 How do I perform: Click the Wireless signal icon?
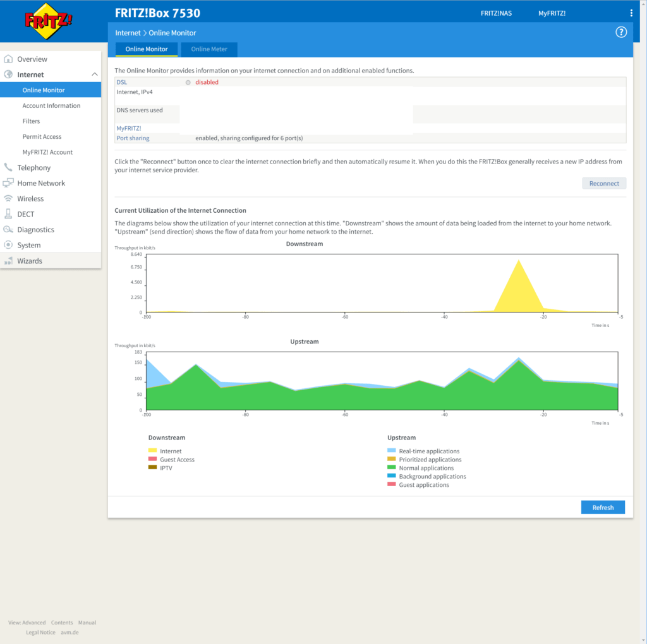pyautogui.click(x=8, y=199)
